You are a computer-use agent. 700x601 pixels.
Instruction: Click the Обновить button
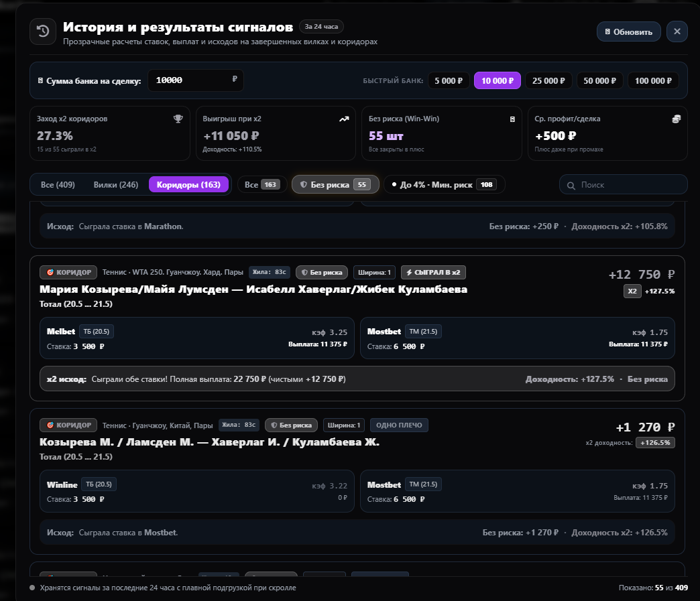point(628,31)
